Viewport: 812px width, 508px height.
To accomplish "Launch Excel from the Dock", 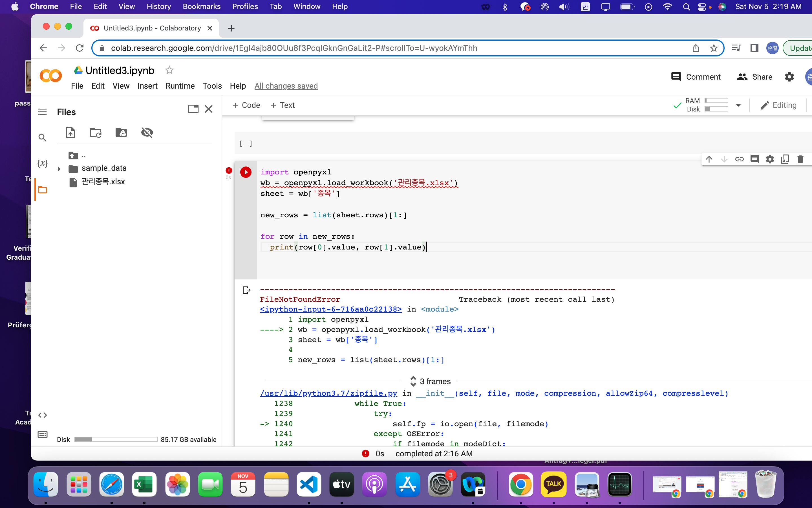I will (144, 484).
